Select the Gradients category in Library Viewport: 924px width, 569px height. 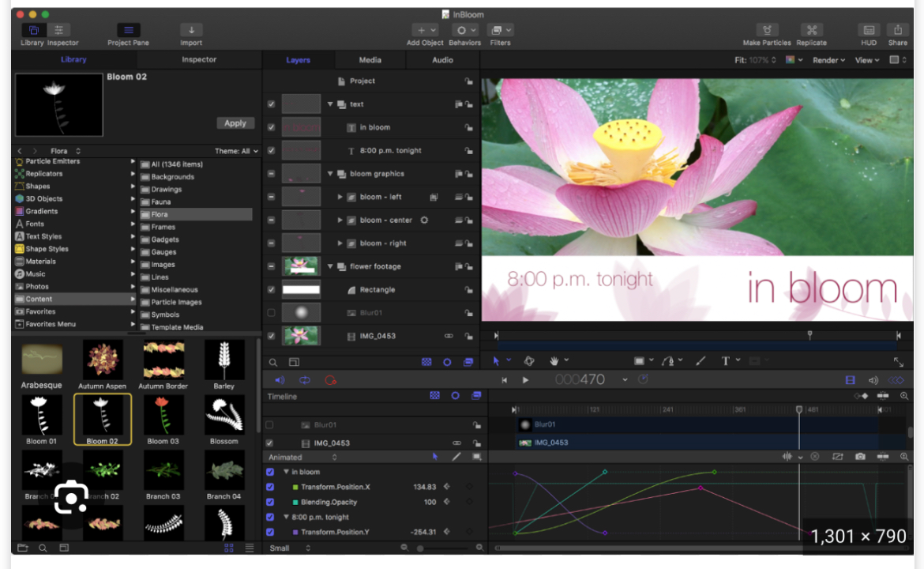(x=42, y=211)
